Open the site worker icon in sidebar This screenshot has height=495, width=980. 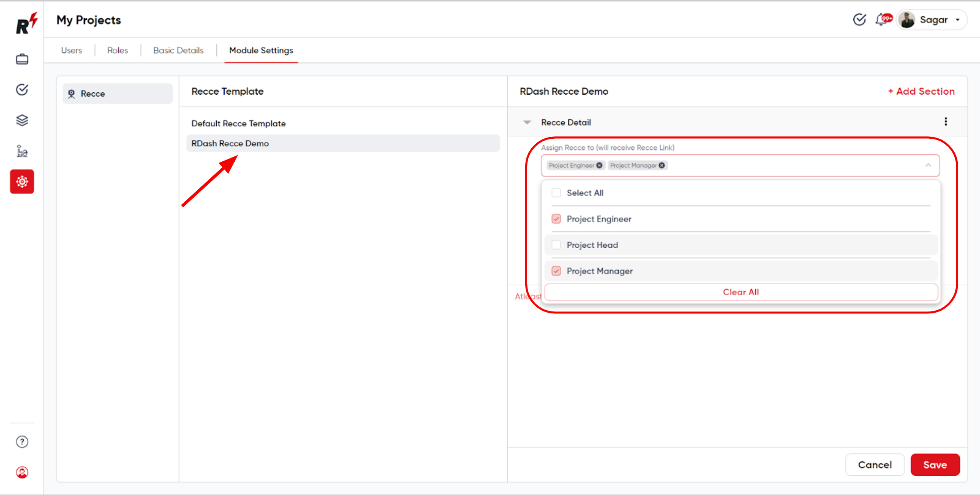pos(22,151)
